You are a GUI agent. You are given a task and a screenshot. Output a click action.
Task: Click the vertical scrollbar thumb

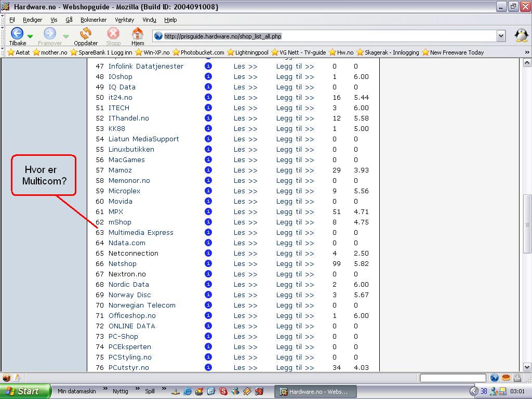coord(527,224)
